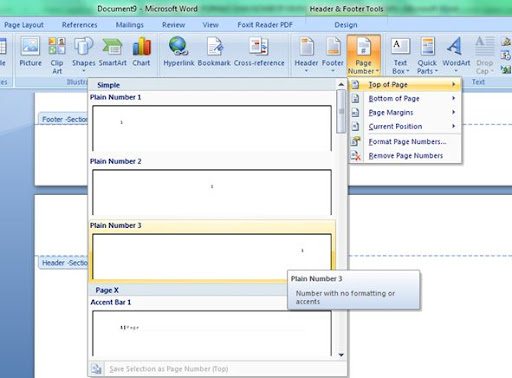Expand the Current Position submenu arrow
The width and height of the screenshot is (512, 378).
[454, 126]
